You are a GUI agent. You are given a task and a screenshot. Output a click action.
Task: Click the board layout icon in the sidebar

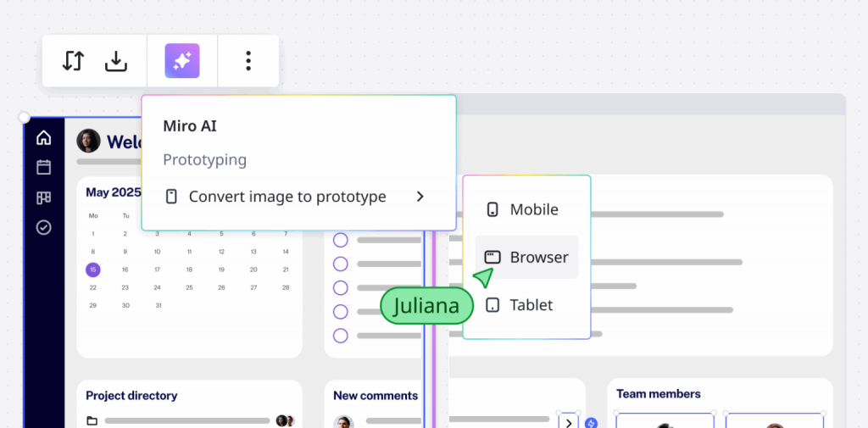(x=44, y=198)
